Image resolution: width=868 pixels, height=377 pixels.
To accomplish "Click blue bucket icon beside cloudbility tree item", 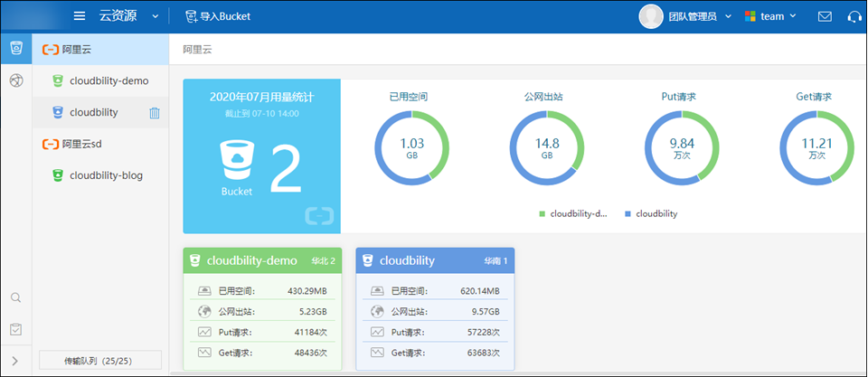I will [57, 112].
